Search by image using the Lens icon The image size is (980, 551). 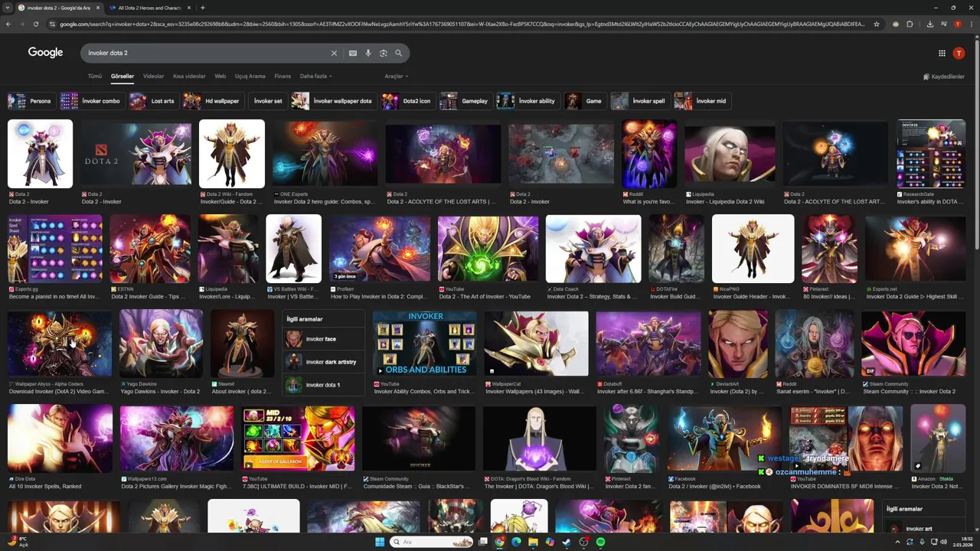click(x=384, y=53)
